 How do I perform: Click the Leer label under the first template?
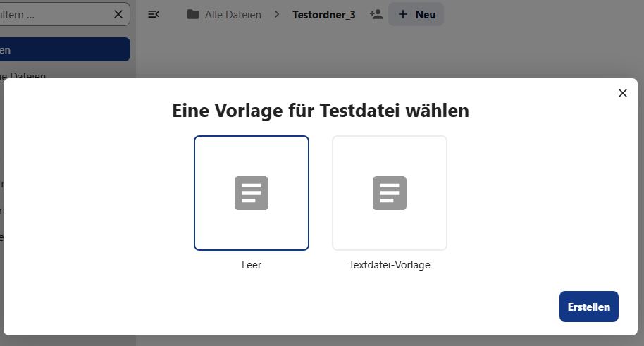point(252,265)
